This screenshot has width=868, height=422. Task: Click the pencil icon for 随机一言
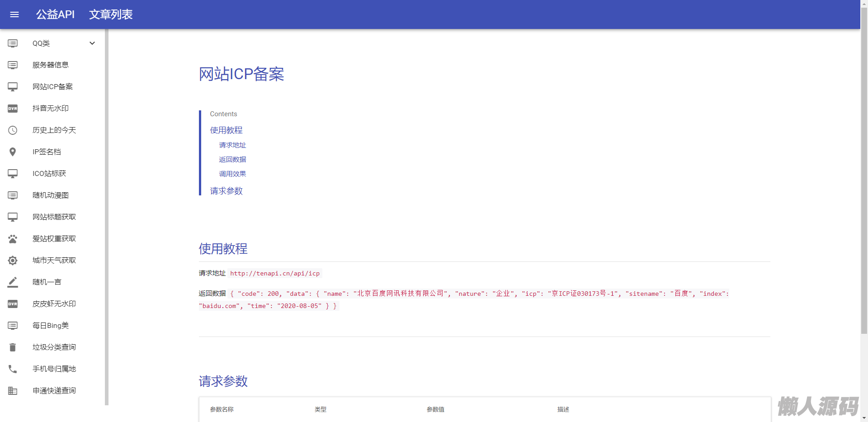[x=13, y=282]
